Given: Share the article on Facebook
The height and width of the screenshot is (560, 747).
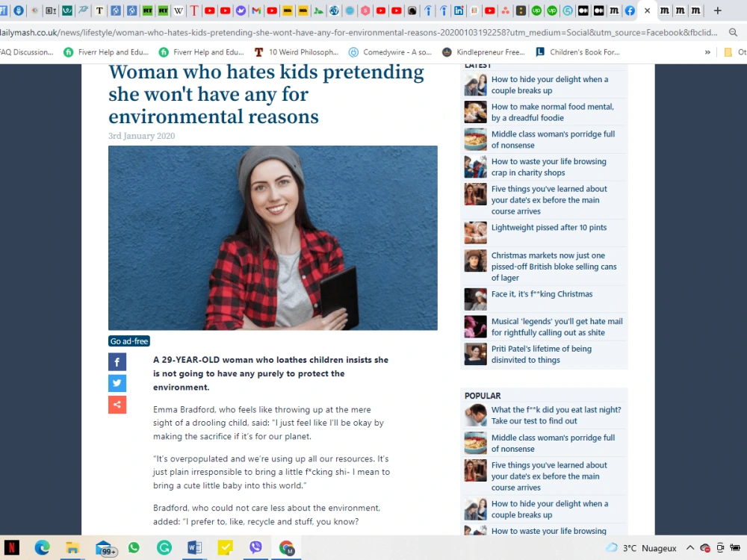Looking at the screenshot, I should [117, 362].
